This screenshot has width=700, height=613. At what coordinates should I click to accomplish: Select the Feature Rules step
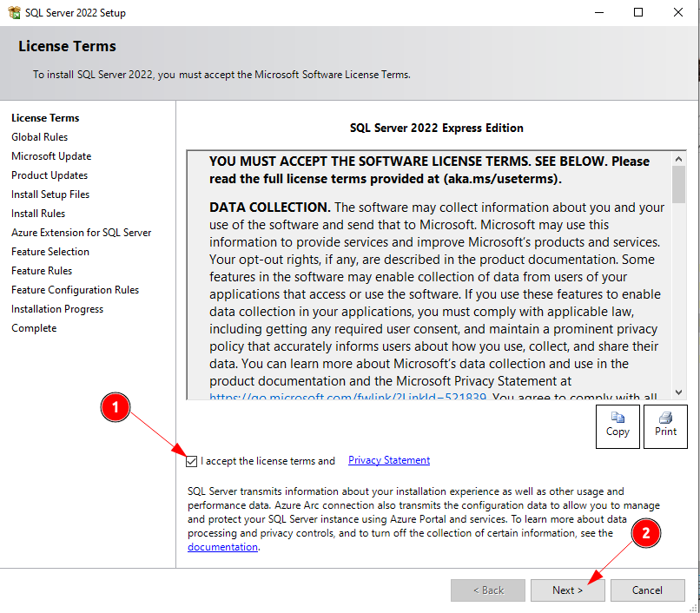tap(42, 271)
